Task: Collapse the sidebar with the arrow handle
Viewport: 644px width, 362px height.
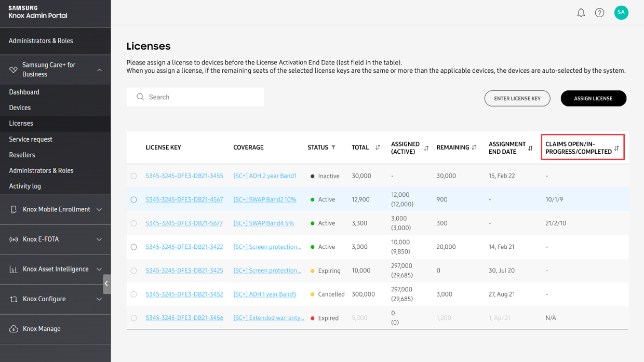Action: 106,284
